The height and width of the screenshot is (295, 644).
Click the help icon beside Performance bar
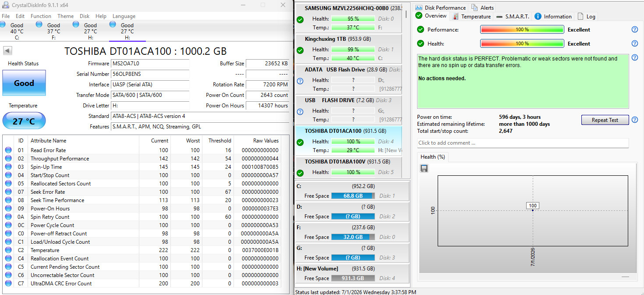pyautogui.click(x=634, y=29)
